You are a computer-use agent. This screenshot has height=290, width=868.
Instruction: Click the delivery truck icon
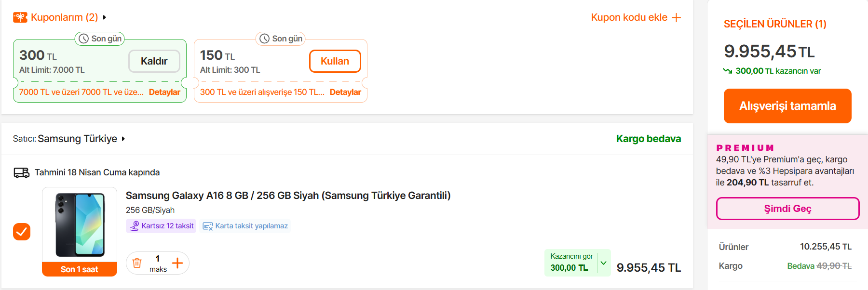point(21,172)
